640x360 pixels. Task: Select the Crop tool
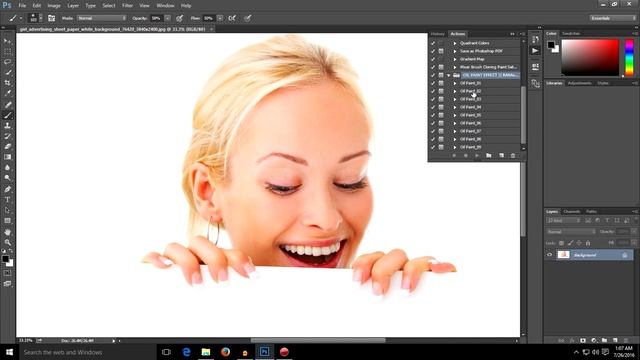click(x=7, y=83)
